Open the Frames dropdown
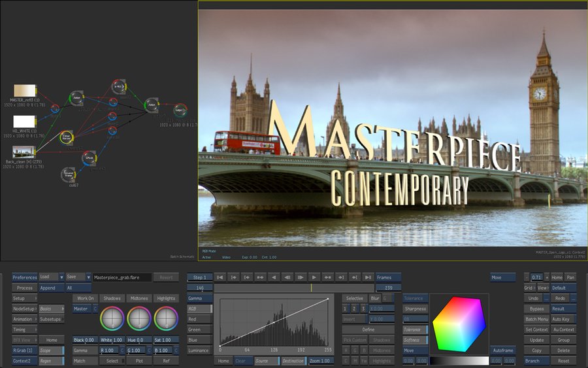Screen dimensions: 588x368 coord(388,277)
